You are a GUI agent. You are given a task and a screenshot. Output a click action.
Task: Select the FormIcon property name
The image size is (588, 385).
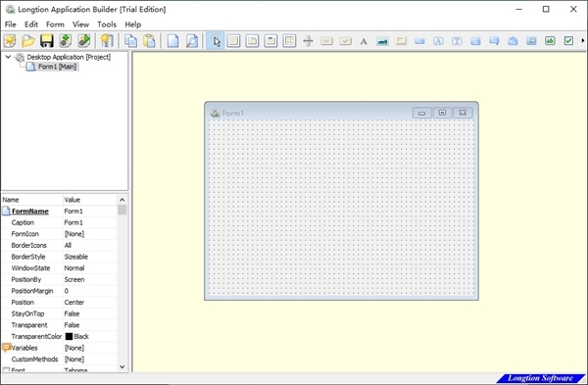[x=24, y=234]
